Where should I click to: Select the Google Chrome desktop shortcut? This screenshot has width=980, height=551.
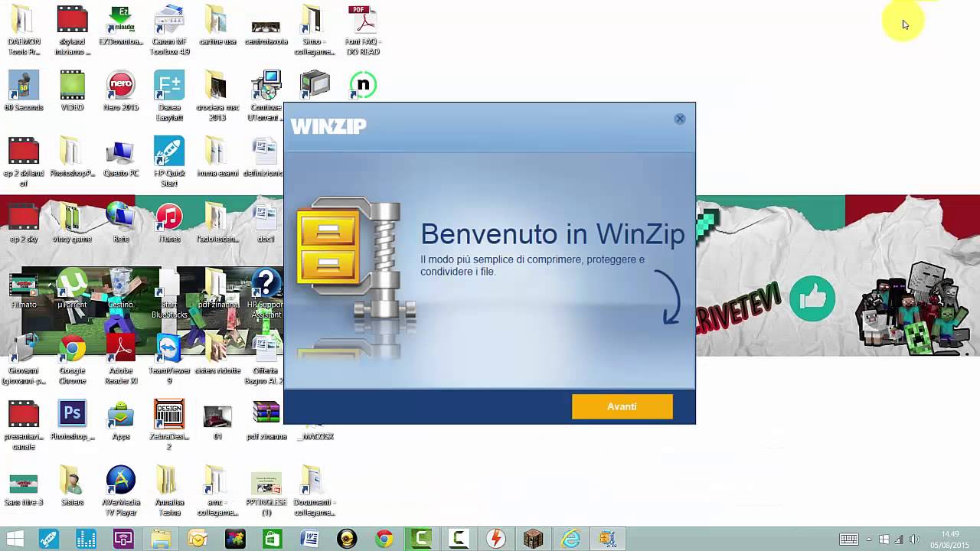pos(72,359)
